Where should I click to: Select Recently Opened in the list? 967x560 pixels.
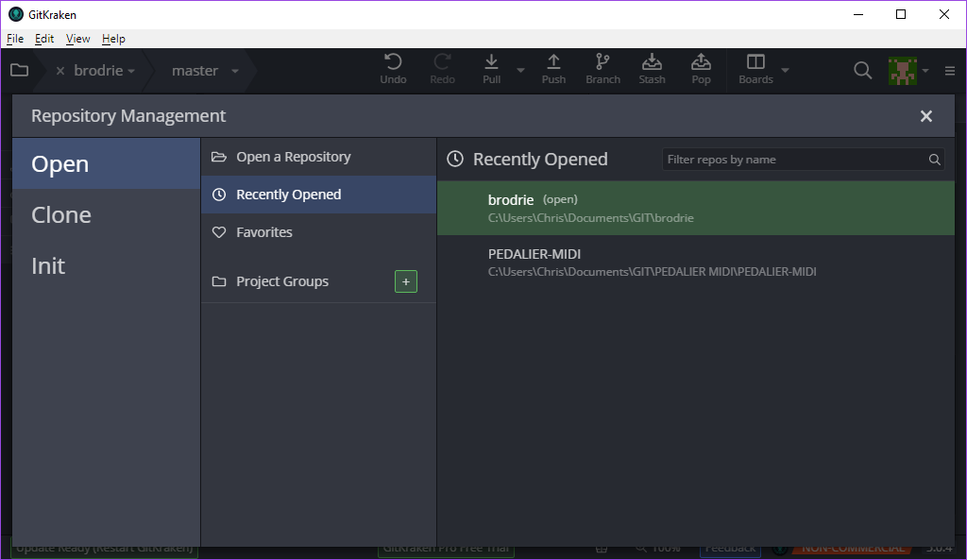pyautogui.click(x=318, y=195)
